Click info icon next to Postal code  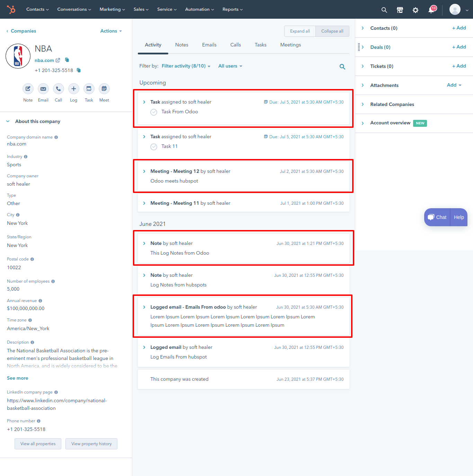[x=32, y=259]
